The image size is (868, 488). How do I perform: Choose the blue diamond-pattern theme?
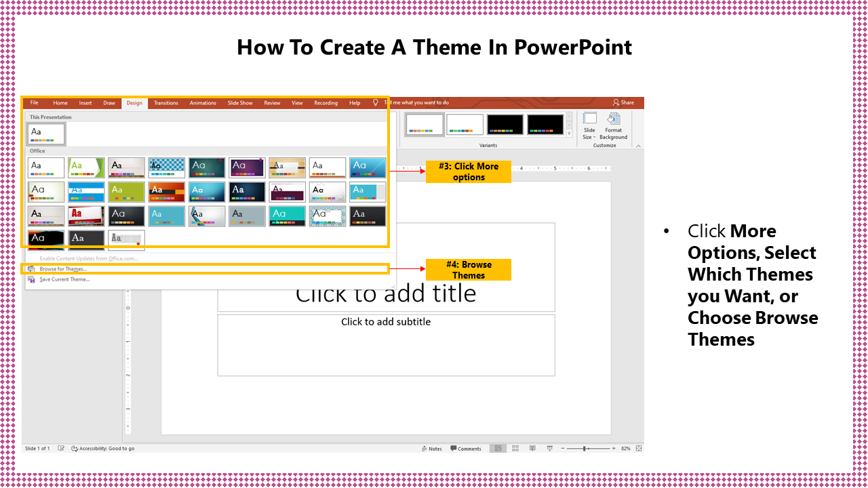tap(167, 167)
